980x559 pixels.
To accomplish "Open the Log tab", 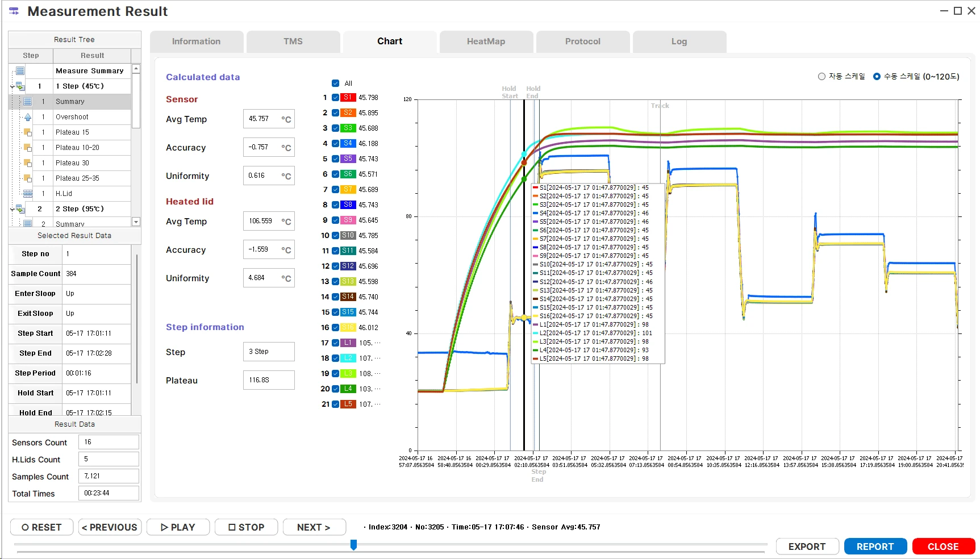I will pyautogui.click(x=679, y=41).
